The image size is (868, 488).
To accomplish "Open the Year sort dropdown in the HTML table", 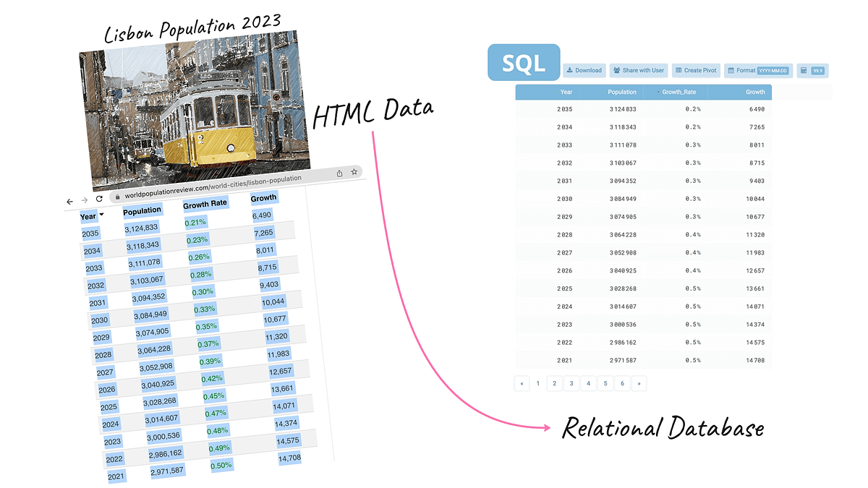I will point(102,215).
